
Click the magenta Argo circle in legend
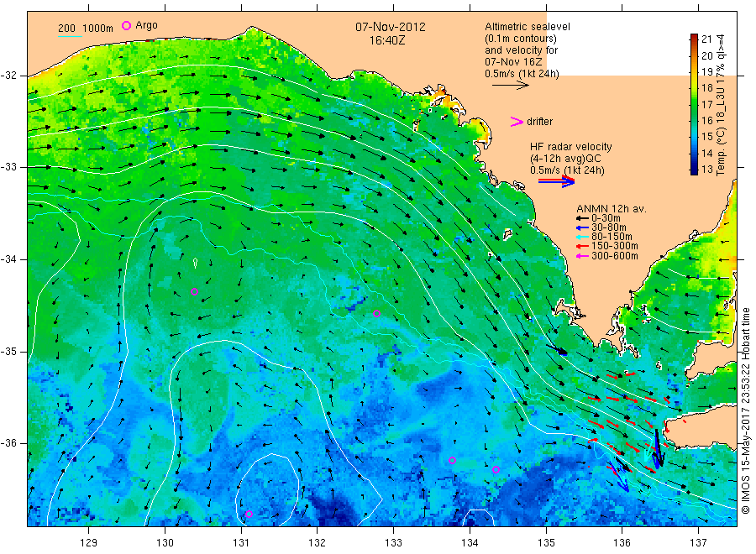tap(126, 25)
